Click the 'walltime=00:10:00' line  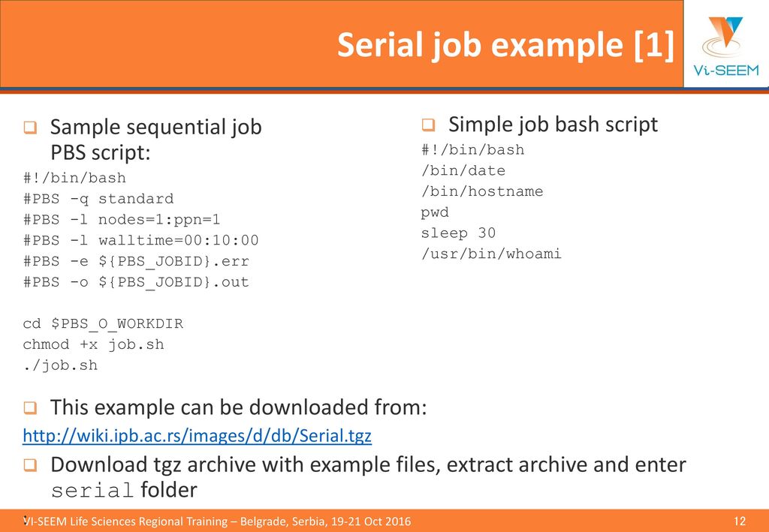point(140,241)
